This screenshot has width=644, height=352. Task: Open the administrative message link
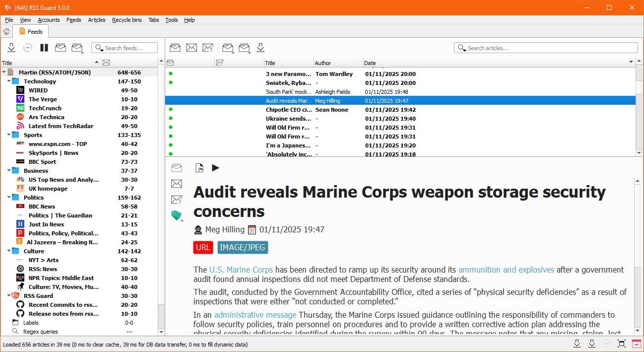click(x=255, y=315)
